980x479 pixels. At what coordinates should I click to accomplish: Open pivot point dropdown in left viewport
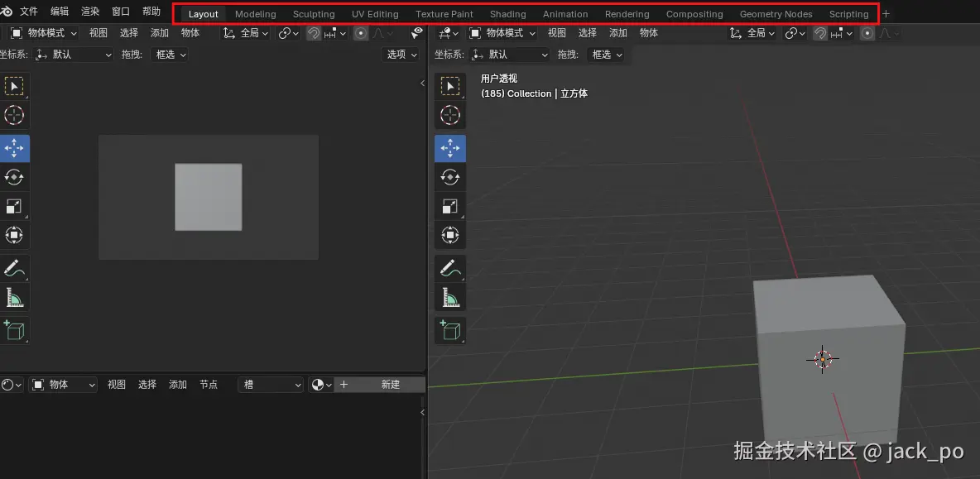point(288,33)
